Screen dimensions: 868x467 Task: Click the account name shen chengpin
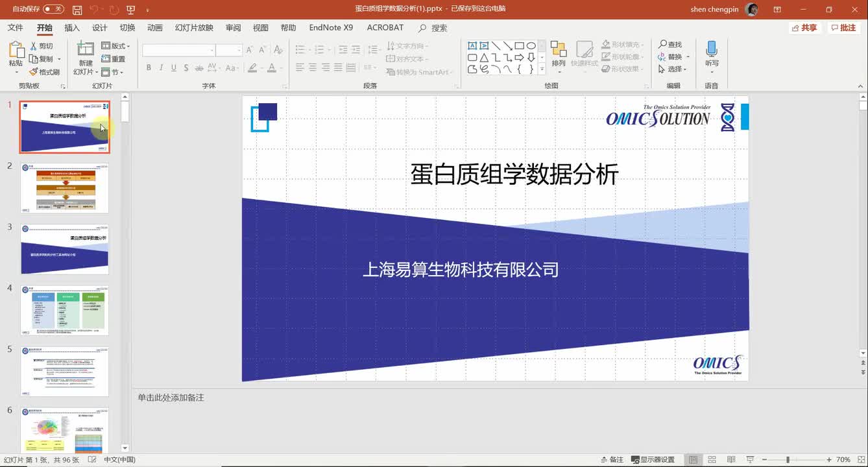pyautogui.click(x=716, y=10)
